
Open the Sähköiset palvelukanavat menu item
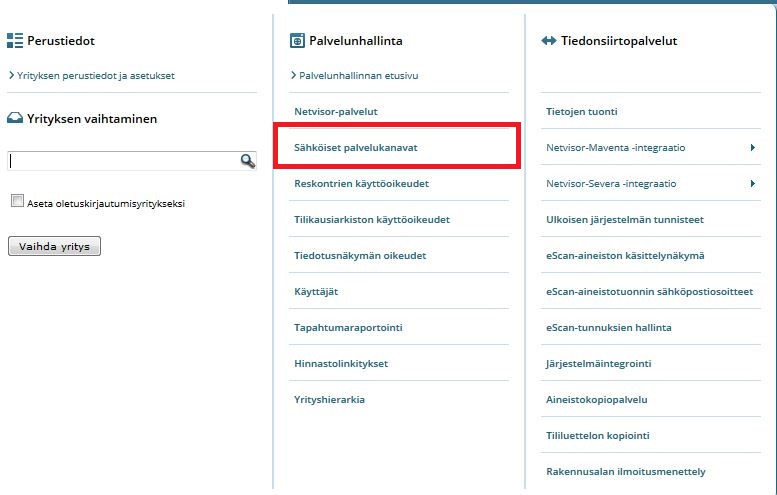[x=356, y=147]
